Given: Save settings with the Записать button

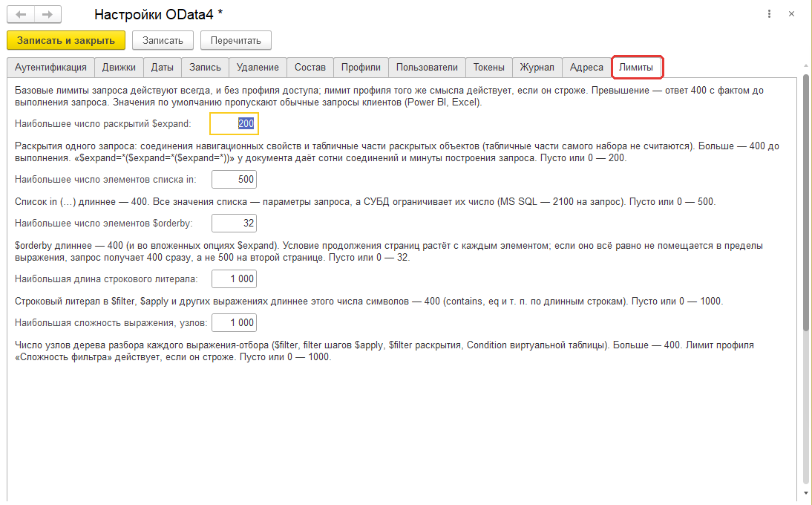Looking at the screenshot, I should coord(163,40).
